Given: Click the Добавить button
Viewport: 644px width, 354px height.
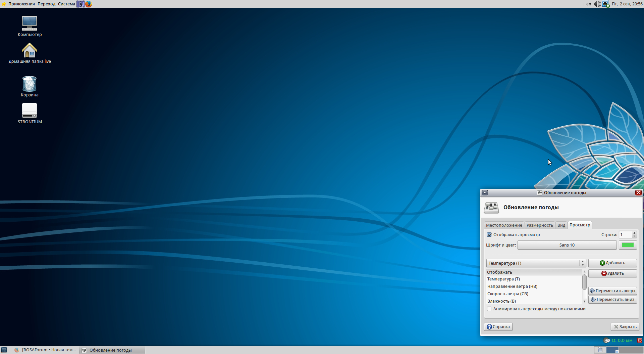Looking at the screenshot, I should click(x=612, y=263).
